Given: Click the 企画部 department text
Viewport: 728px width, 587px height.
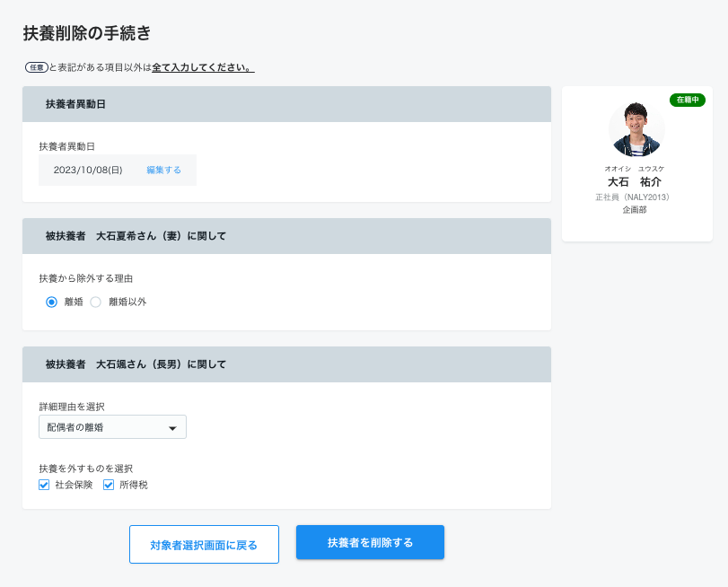Looking at the screenshot, I should pos(635,210).
